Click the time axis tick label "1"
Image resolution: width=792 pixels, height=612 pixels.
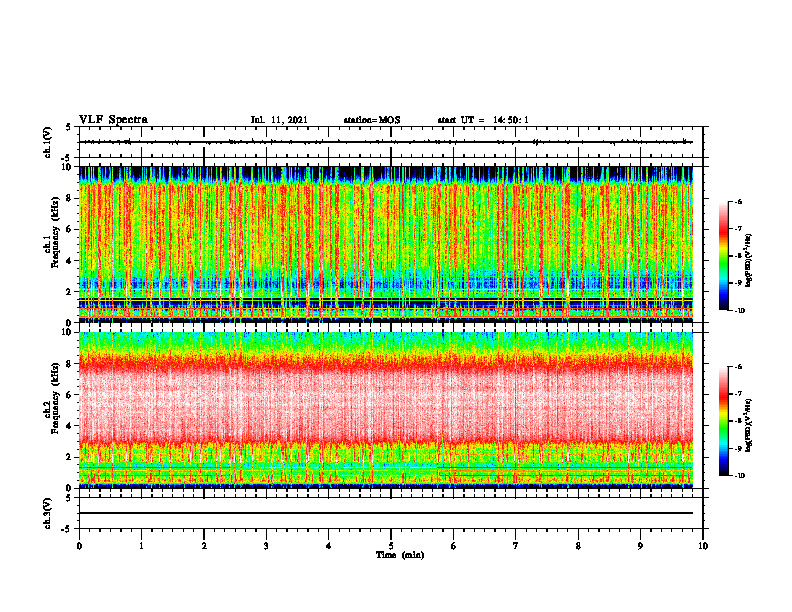(x=141, y=546)
